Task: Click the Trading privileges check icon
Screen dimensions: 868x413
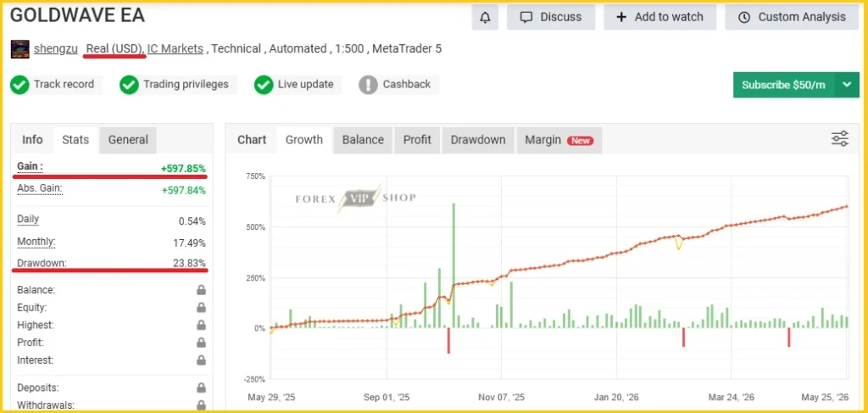Action: 129,85
